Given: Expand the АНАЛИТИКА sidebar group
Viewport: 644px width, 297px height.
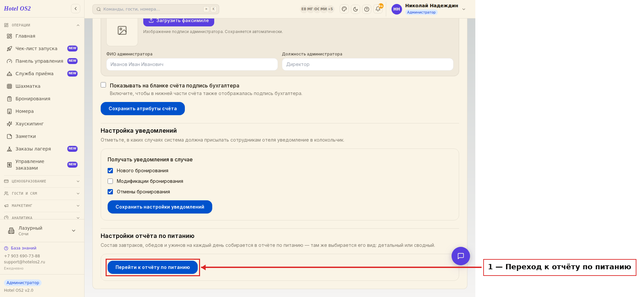Looking at the screenshot, I should pos(42,217).
